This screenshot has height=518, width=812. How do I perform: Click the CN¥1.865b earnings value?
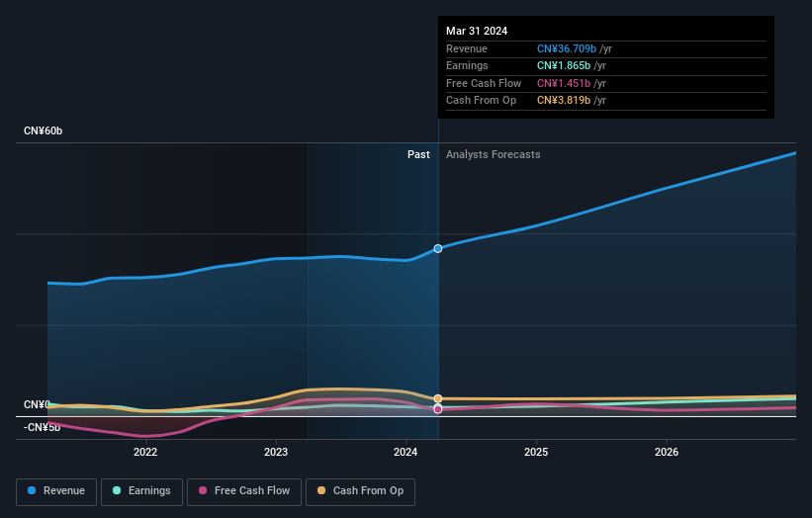click(x=564, y=65)
